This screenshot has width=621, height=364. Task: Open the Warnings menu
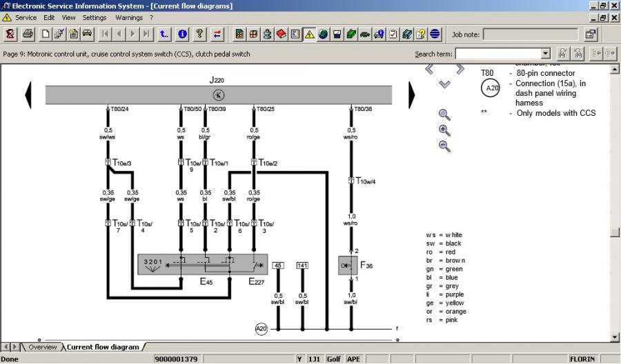coord(129,17)
